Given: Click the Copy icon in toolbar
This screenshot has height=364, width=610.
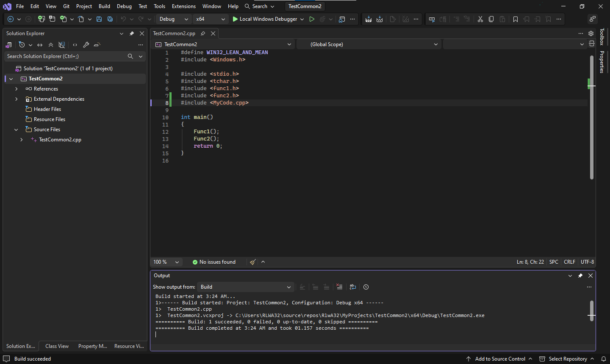Looking at the screenshot, I should [491, 19].
